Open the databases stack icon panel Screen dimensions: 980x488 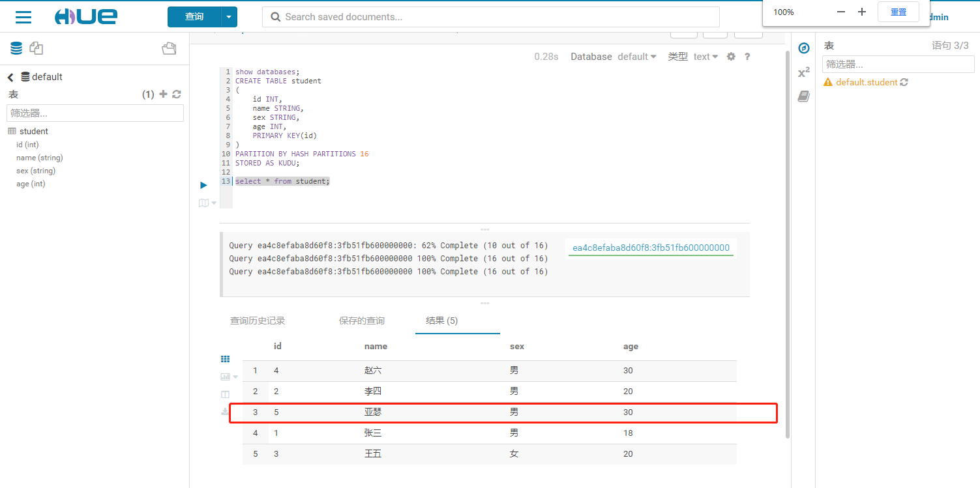coord(16,48)
